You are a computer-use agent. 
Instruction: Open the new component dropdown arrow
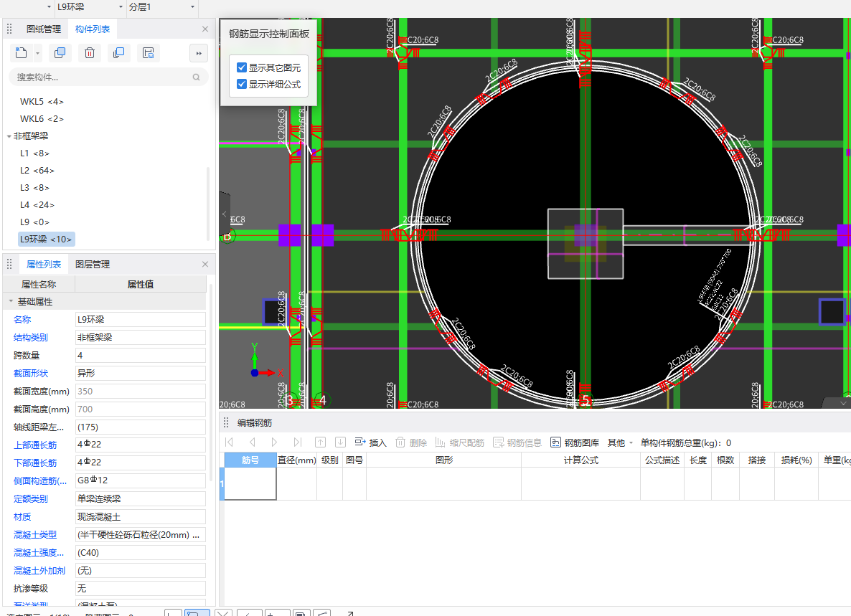click(37, 53)
